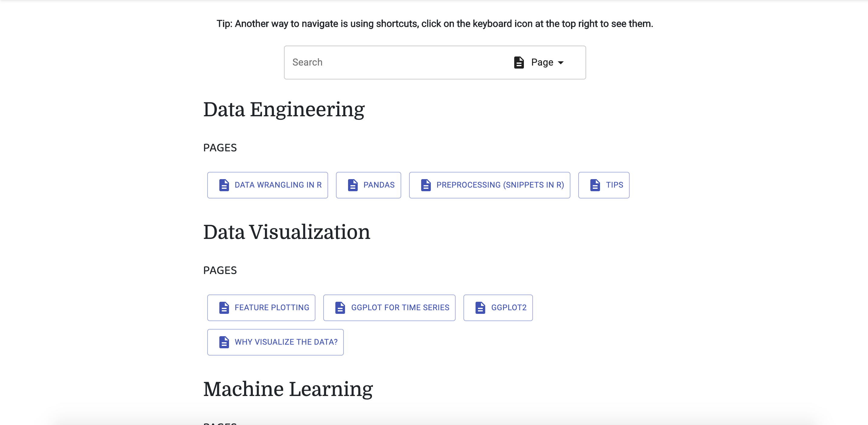Click the file icon beside Feature Plotting
Screen dimensions: 868x425
pyautogui.click(x=224, y=308)
